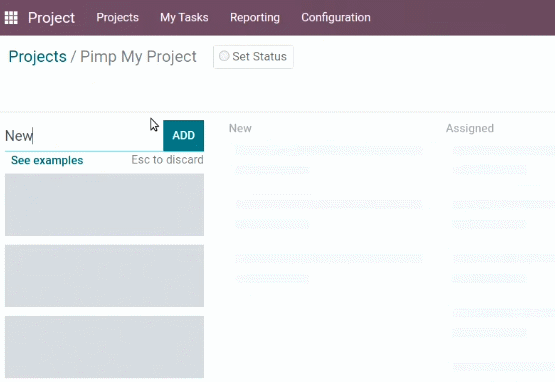Screen dimensions: 555x382
Task: Click the Project app title
Action: point(51,18)
